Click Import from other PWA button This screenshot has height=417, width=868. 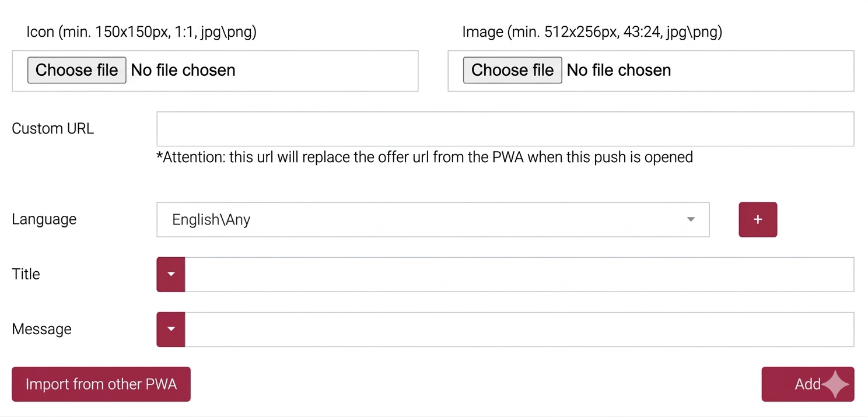[101, 384]
